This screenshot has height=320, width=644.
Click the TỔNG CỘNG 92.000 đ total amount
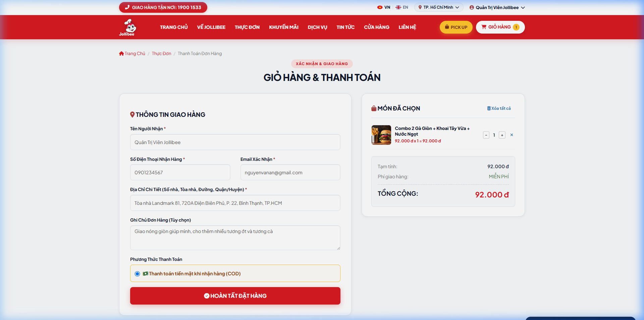coord(492,195)
